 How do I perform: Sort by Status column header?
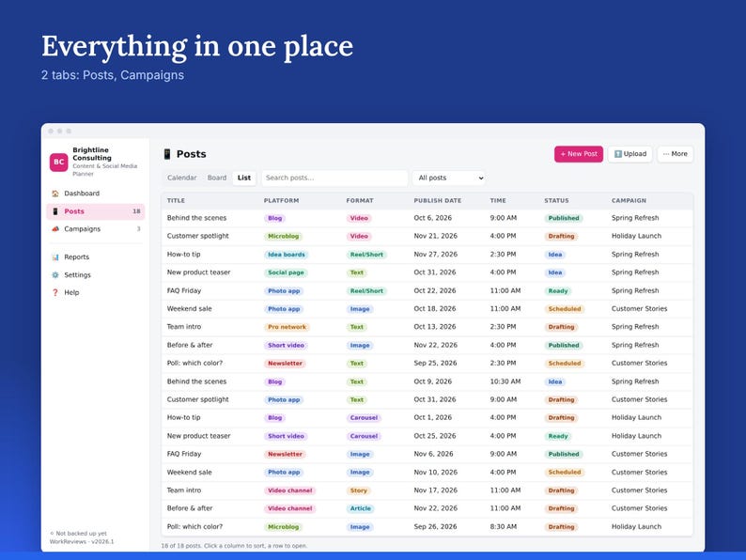(556, 201)
